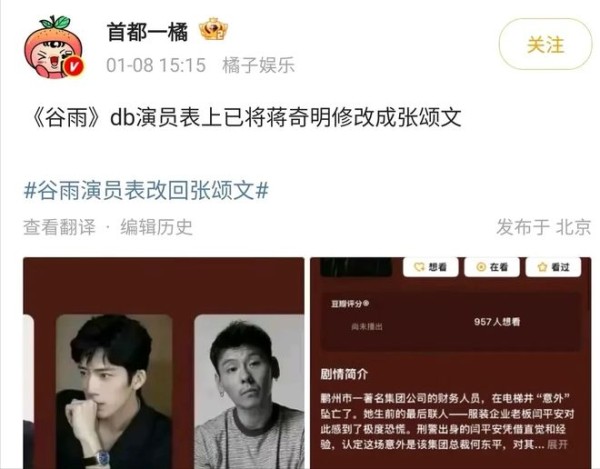Open the left cast photo image
The height and width of the screenshot is (469, 600).
164,363
